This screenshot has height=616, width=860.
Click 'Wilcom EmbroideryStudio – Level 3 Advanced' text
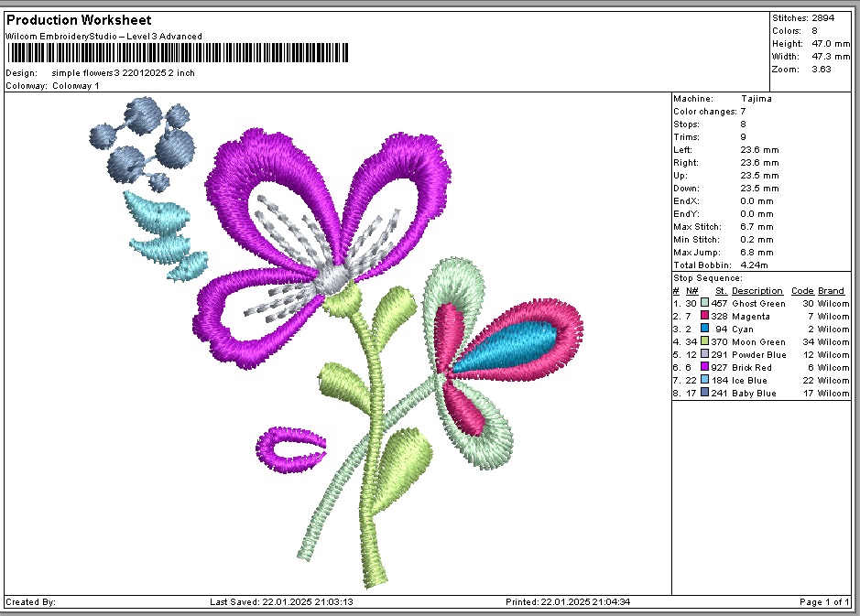click(x=103, y=37)
